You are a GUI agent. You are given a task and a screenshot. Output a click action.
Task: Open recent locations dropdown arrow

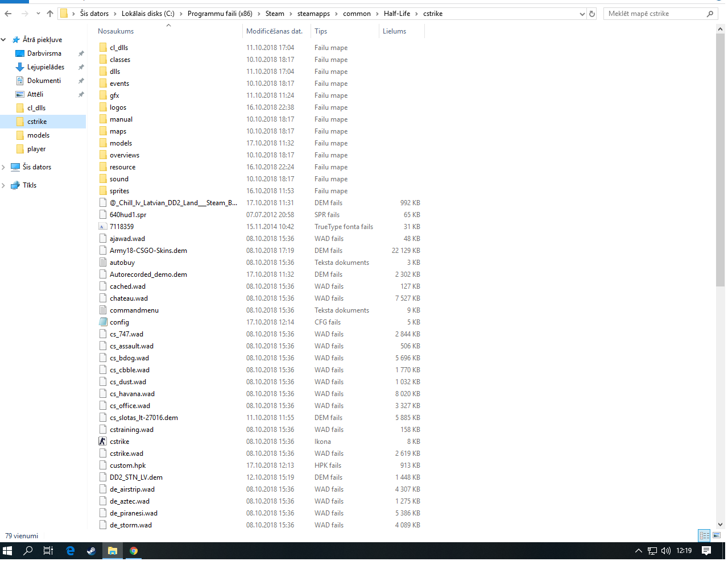coord(38,14)
